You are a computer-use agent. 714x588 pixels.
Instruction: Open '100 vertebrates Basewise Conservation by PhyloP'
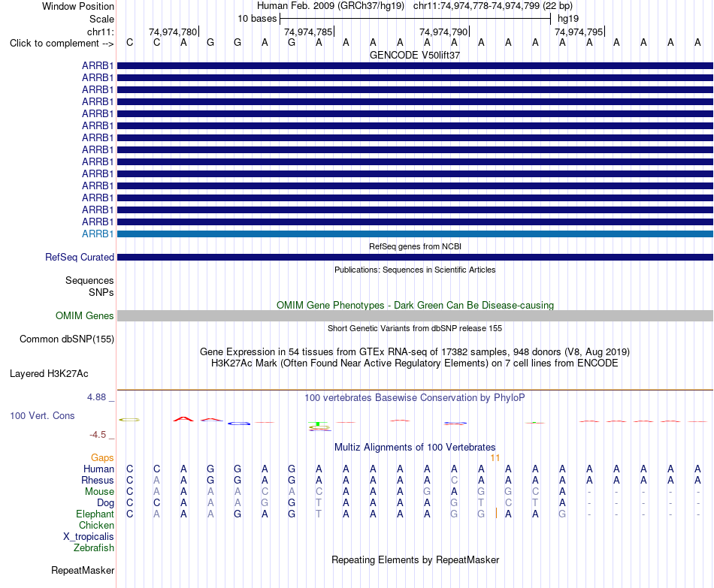(x=415, y=398)
